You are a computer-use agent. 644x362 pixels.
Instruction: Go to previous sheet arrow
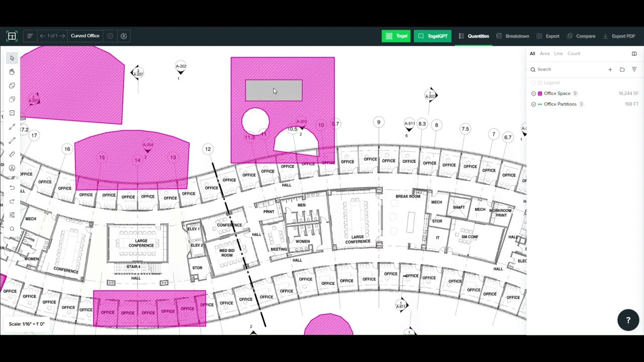point(43,36)
